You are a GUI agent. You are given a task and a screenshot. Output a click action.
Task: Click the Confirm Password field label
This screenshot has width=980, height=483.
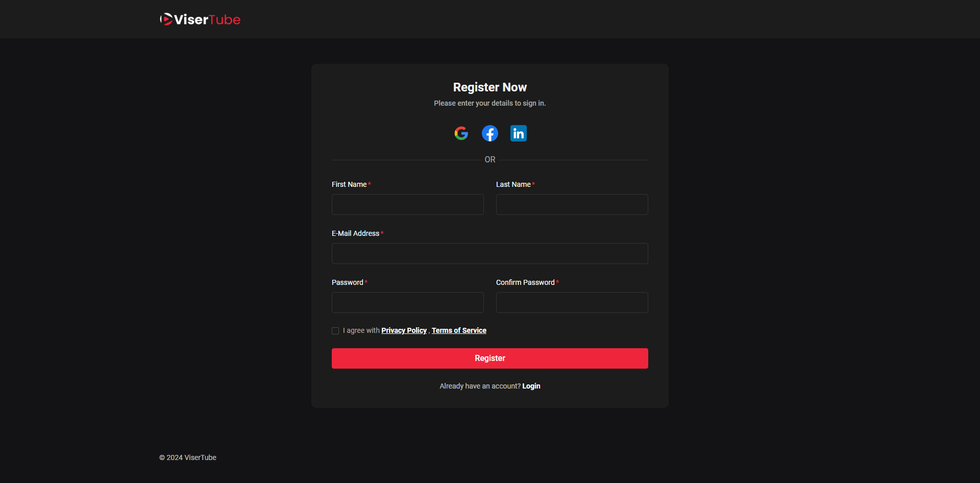point(525,282)
